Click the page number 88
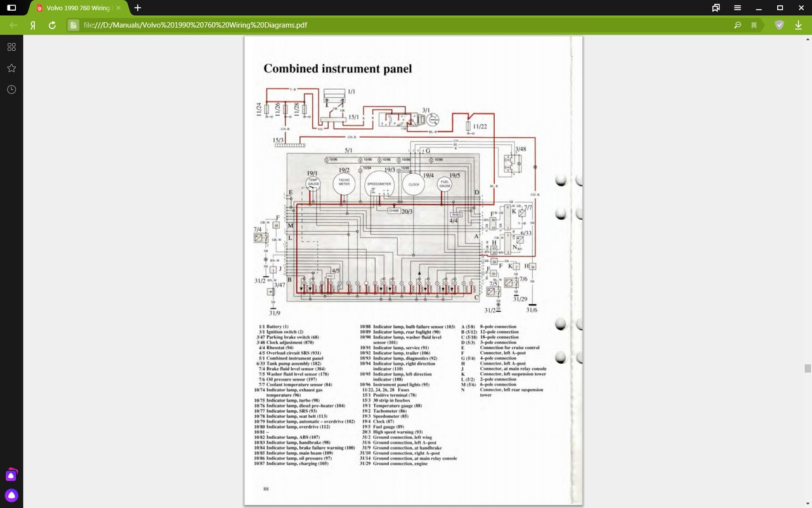 click(266, 488)
